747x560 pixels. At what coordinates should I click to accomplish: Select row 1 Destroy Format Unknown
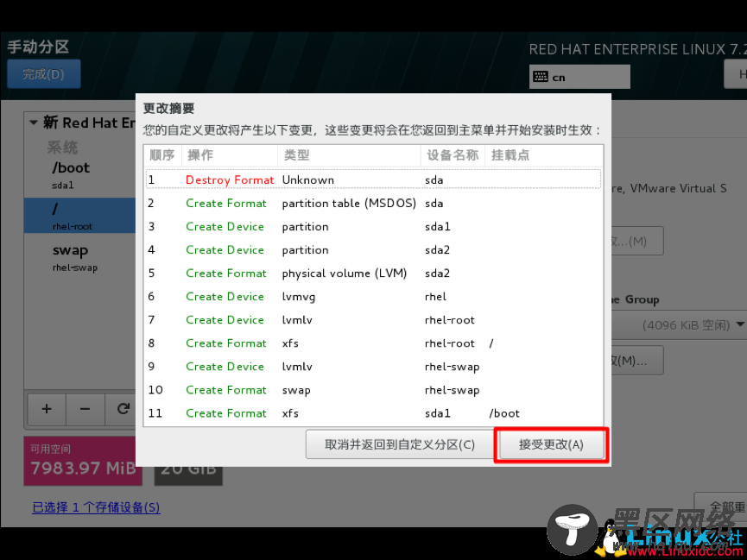[x=373, y=179]
